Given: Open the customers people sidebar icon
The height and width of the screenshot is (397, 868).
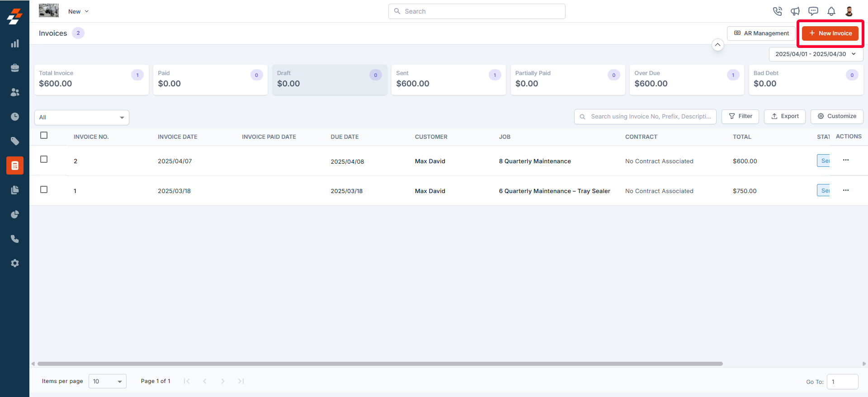Looking at the screenshot, I should [15, 92].
